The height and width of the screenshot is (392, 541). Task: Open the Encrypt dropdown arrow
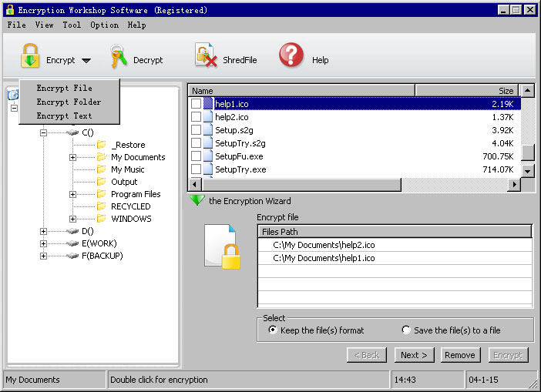[86, 61]
